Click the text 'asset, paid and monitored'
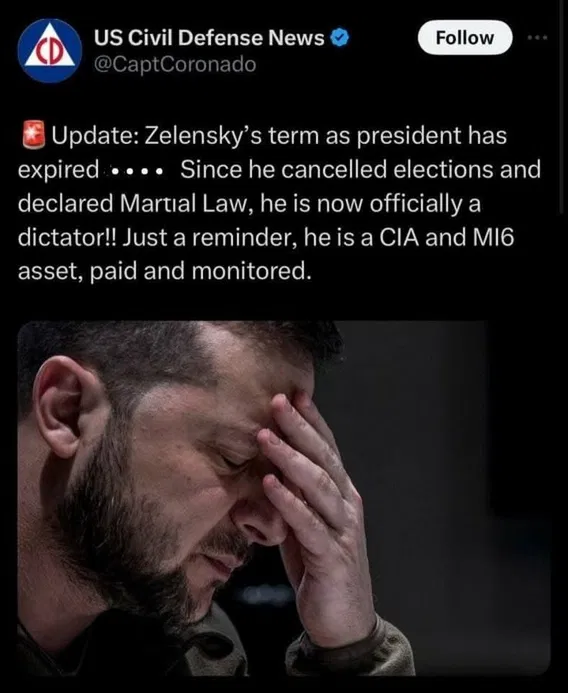568x693 pixels. (x=162, y=271)
